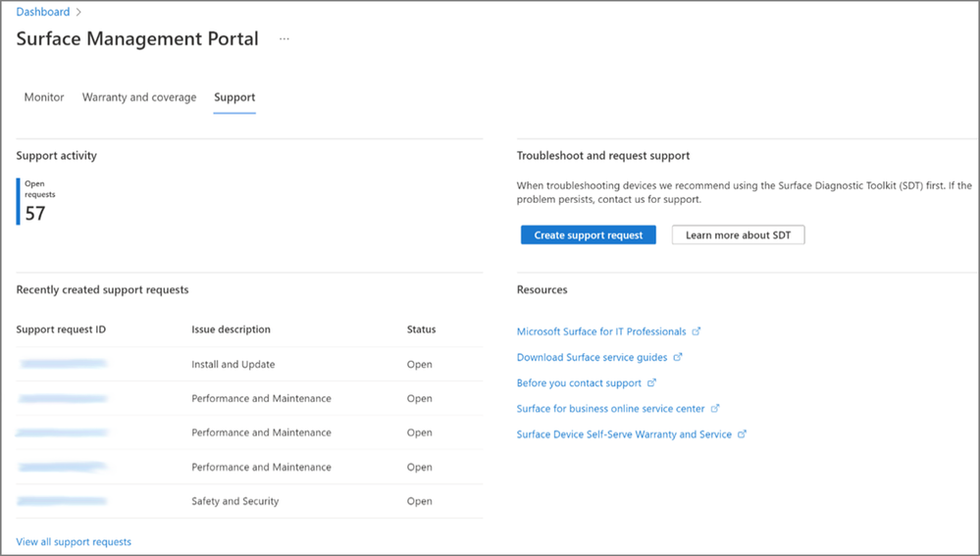Click View all support requests link

pos(74,541)
